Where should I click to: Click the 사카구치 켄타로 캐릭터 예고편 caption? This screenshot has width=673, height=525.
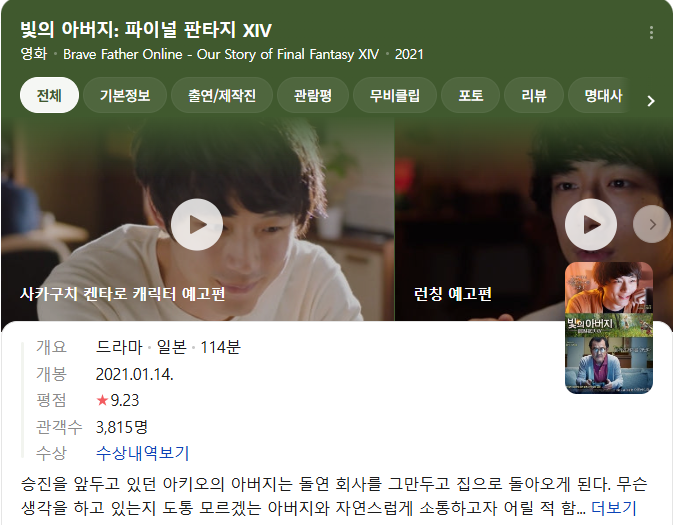pyautogui.click(x=122, y=294)
